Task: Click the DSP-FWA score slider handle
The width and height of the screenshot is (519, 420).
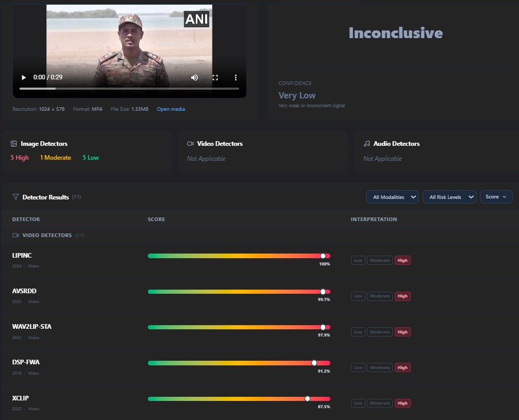Action: pyautogui.click(x=314, y=363)
